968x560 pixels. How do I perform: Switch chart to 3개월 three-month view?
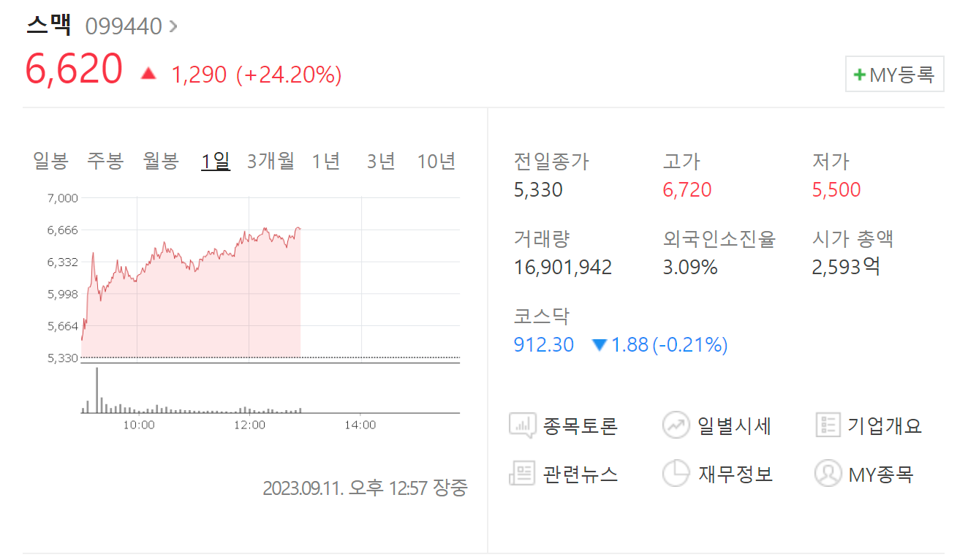point(270,162)
